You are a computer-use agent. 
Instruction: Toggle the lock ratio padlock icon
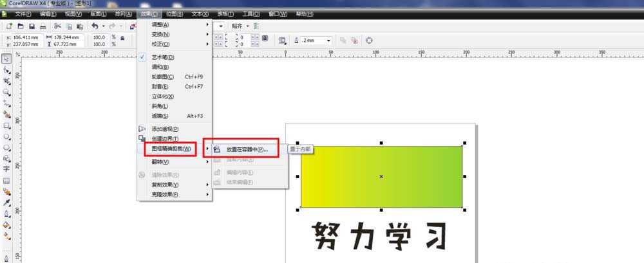pos(122,37)
